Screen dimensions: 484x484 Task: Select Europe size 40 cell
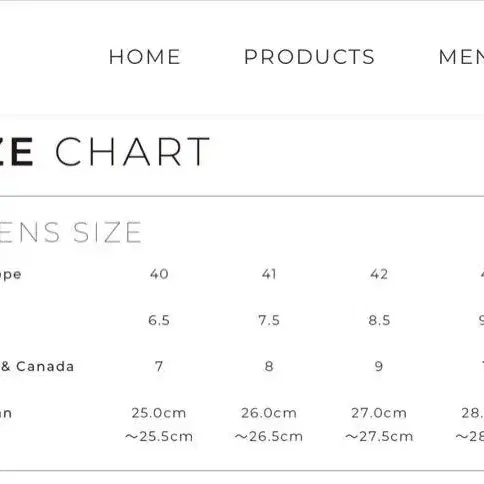point(159,274)
